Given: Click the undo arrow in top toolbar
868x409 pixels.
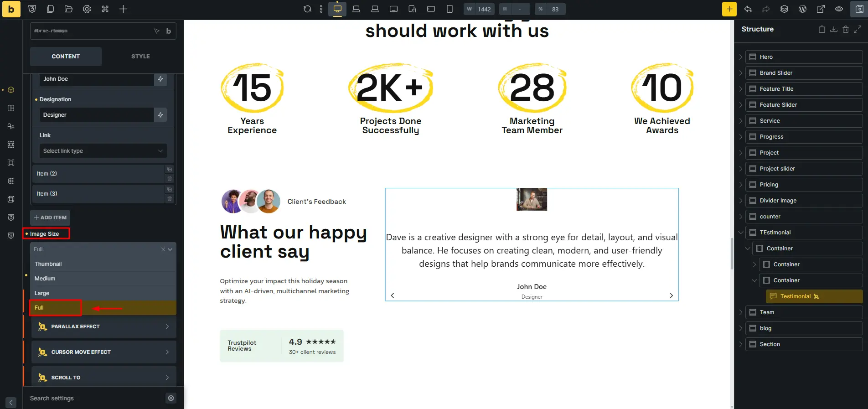Looking at the screenshot, I should click(748, 9).
